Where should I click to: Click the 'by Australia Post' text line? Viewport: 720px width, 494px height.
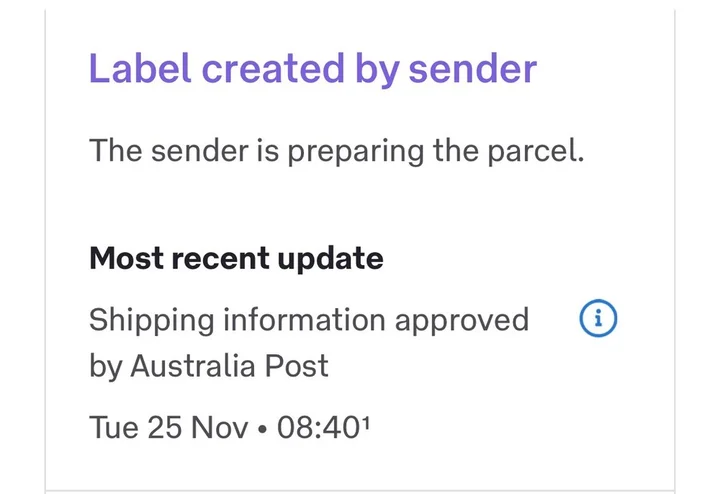[209, 366]
